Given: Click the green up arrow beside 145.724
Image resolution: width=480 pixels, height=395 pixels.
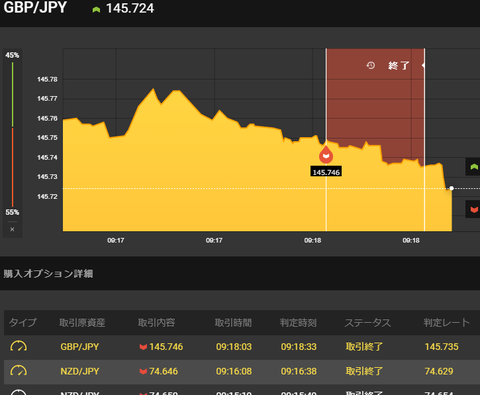Looking at the screenshot, I should (x=96, y=10).
